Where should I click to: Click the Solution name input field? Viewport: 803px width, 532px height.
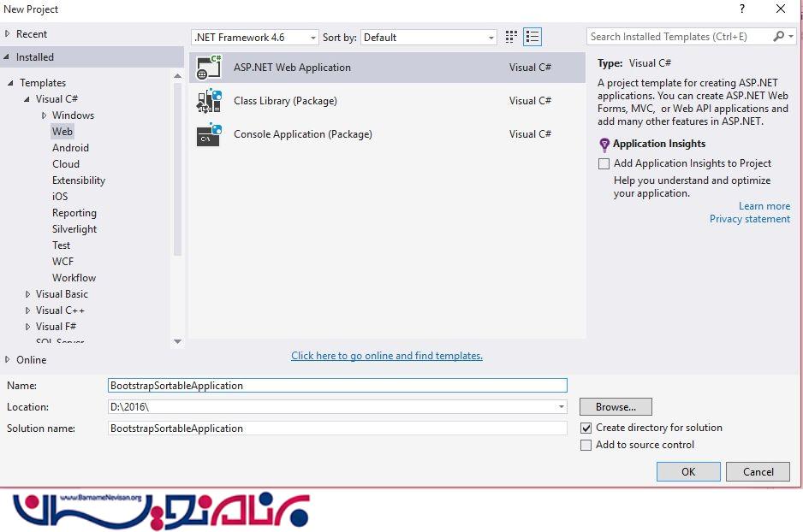pyautogui.click(x=337, y=429)
